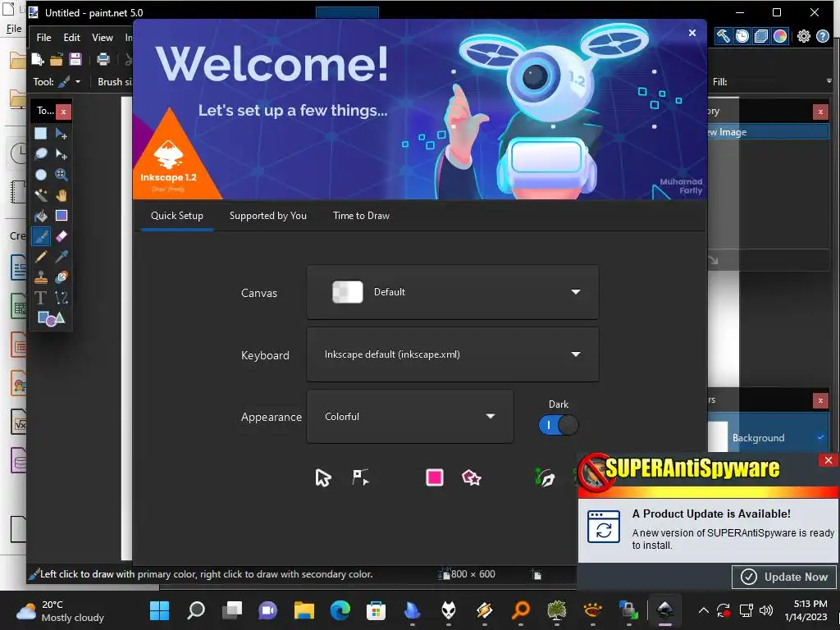This screenshot has width=840, height=630.
Task: Select paint.net Color Picker eyedropper tool
Action: click(x=61, y=257)
